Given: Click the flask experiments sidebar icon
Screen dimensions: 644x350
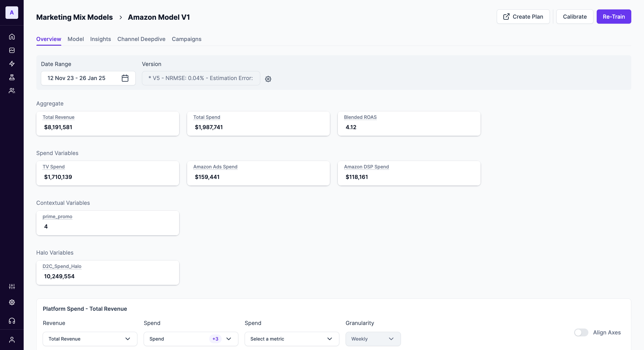Looking at the screenshot, I should [12, 77].
